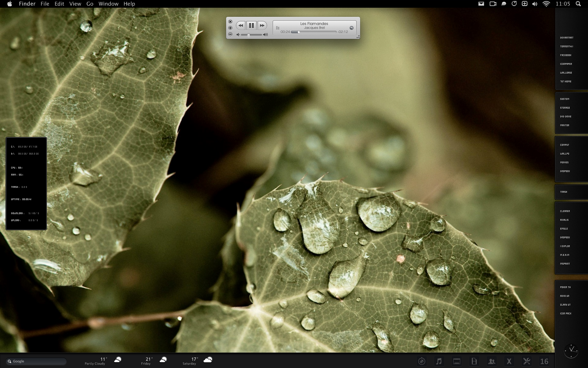Launch the I EXPLOR shortcut
This screenshot has height=368, width=588.
click(565, 246)
